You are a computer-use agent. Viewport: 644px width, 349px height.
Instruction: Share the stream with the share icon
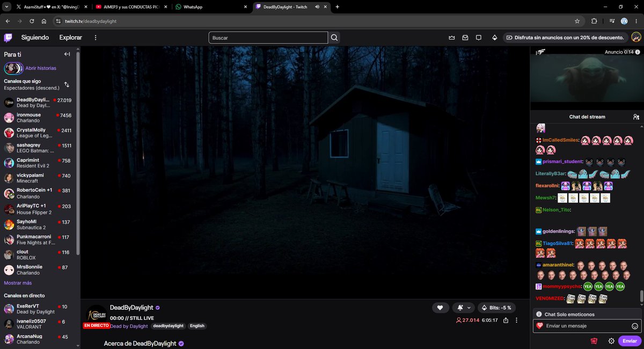click(x=506, y=321)
